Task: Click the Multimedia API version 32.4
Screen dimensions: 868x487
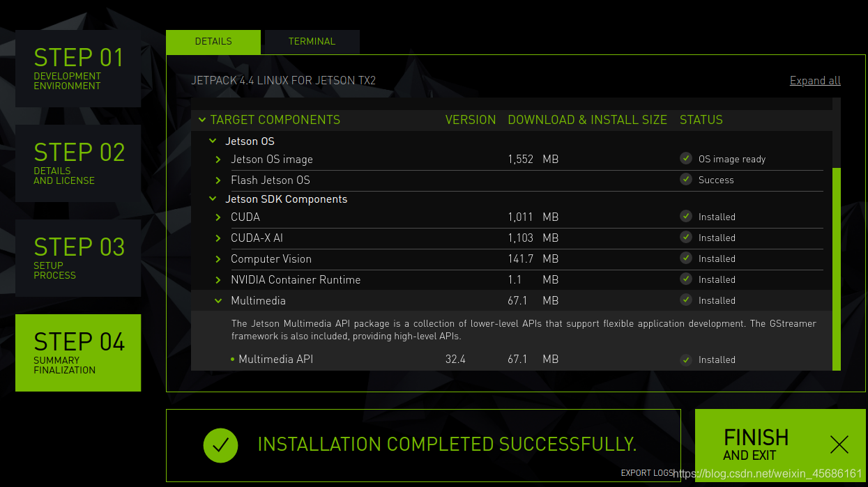Action: coord(455,360)
